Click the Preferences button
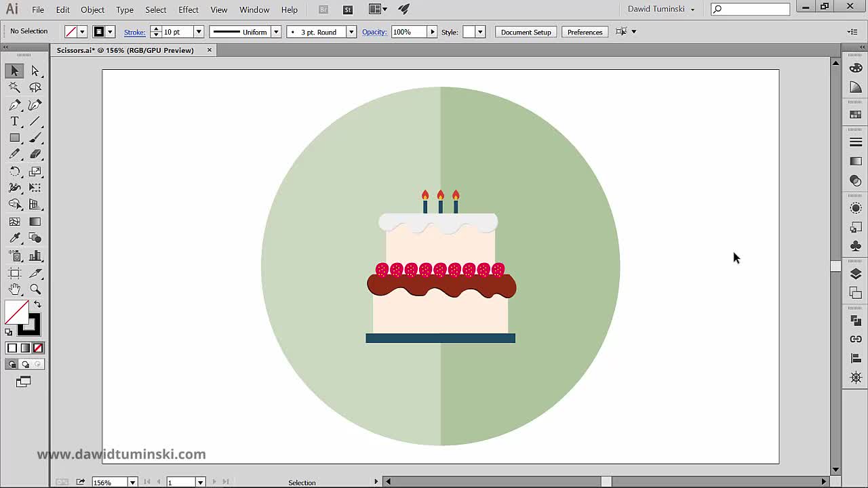The height and width of the screenshot is (488, 868). point(585,32)
